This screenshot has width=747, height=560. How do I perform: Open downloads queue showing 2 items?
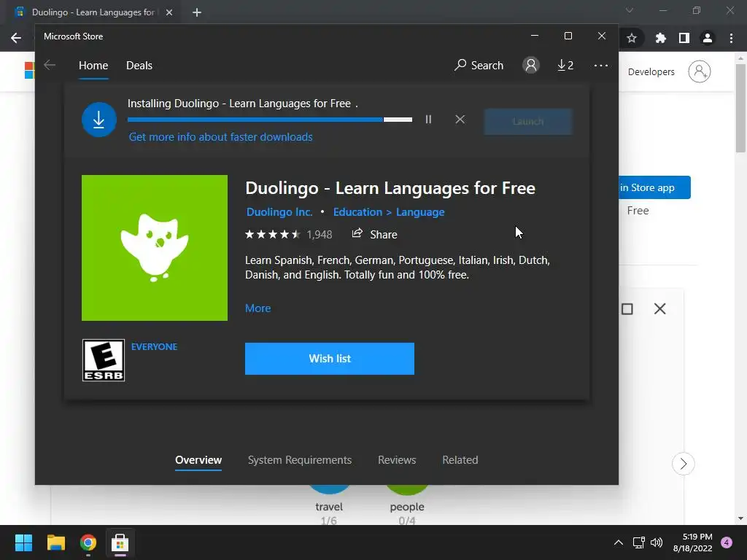565,65
